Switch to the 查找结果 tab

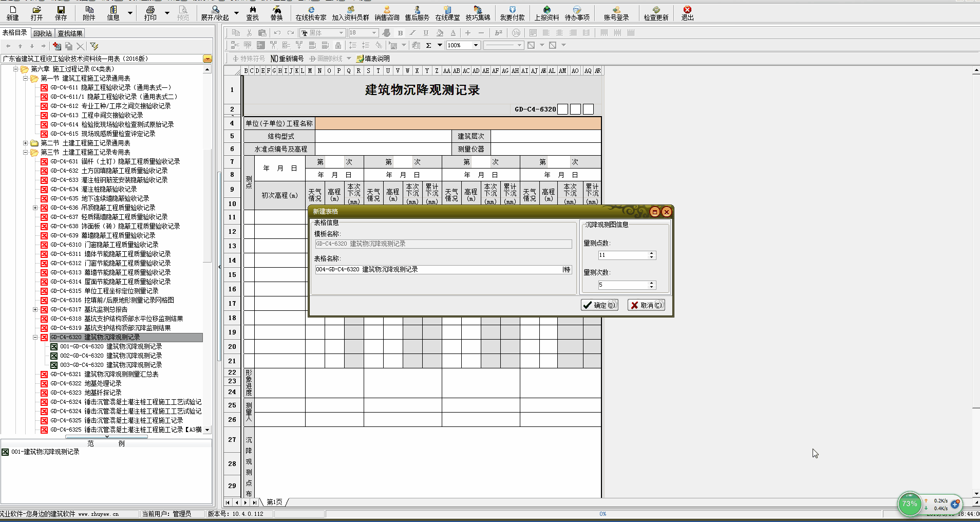70,33
